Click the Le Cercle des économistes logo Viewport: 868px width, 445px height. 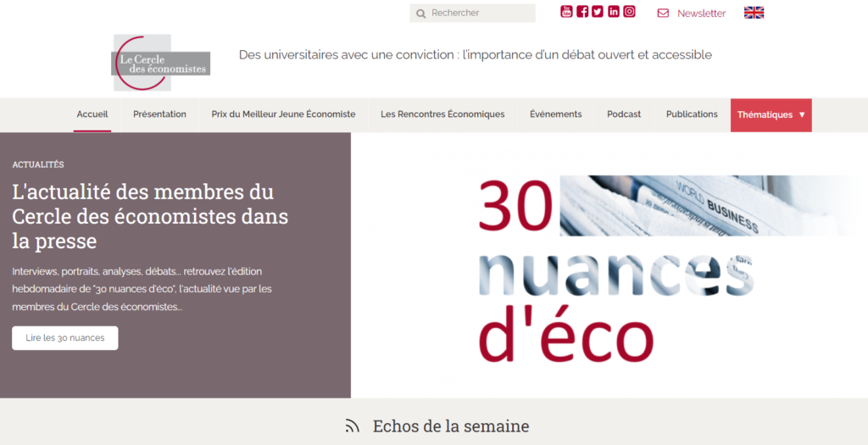161,63
